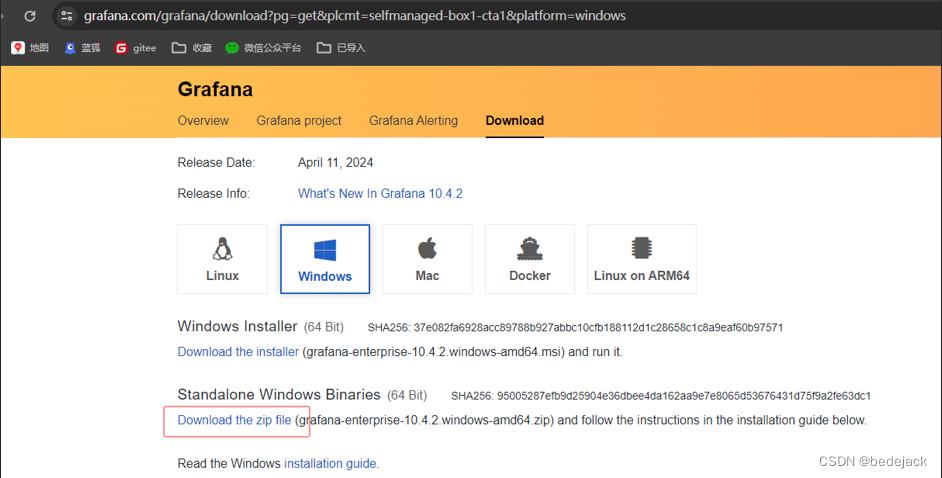Go to the Grafana project tab

point(299,121)
